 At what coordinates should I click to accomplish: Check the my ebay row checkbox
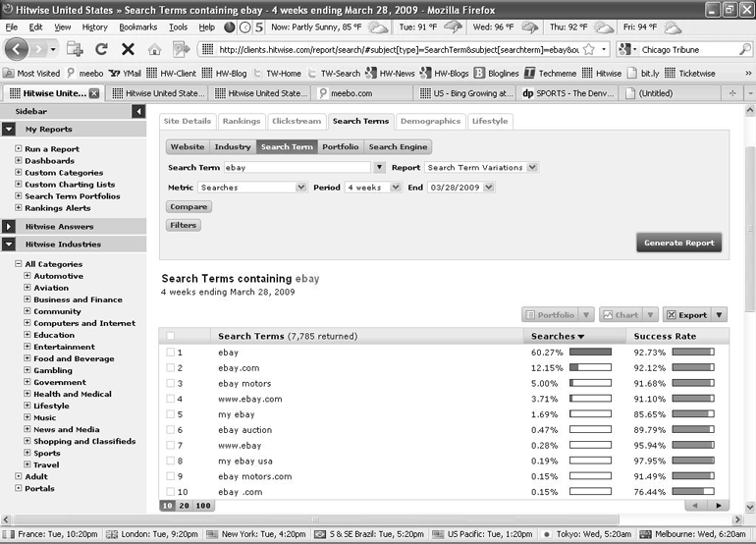pos(170,414)
